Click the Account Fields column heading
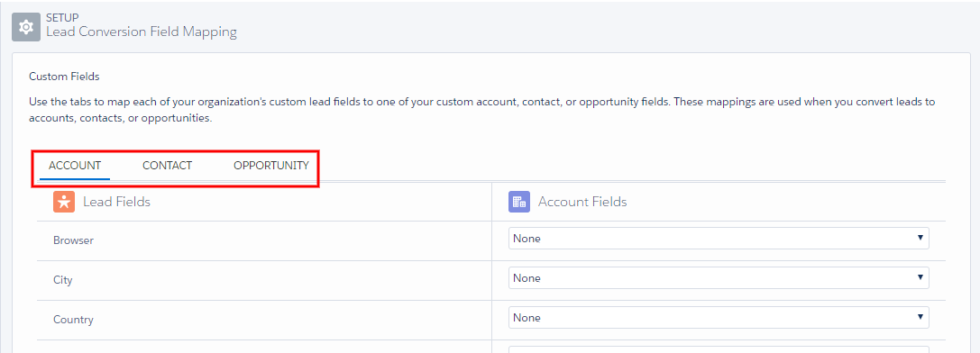The width and height of the screenshot is (980, 353). click(x=582, y=202)
